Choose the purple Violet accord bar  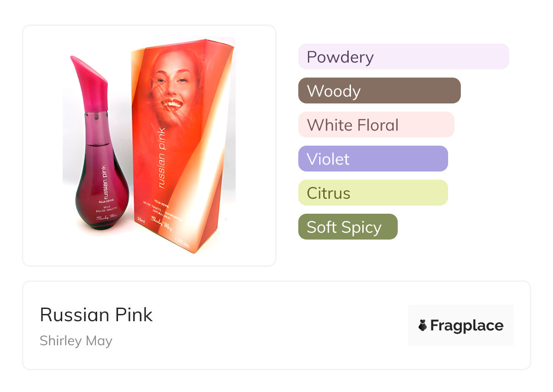pyautogui.click(x=373, y=159)
